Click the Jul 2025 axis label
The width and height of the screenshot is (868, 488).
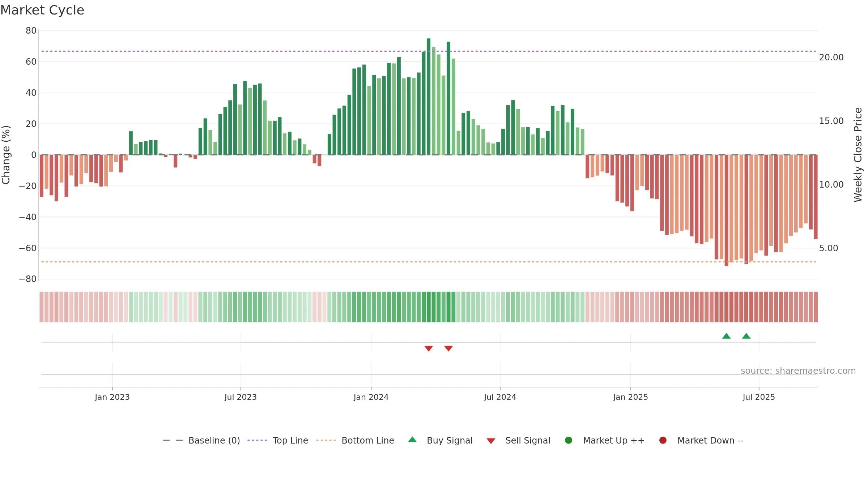click(x=759, y=397)
